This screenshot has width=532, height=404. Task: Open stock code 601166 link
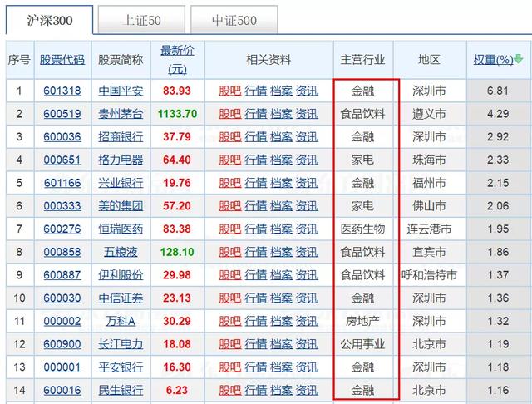tap(62, 183)
